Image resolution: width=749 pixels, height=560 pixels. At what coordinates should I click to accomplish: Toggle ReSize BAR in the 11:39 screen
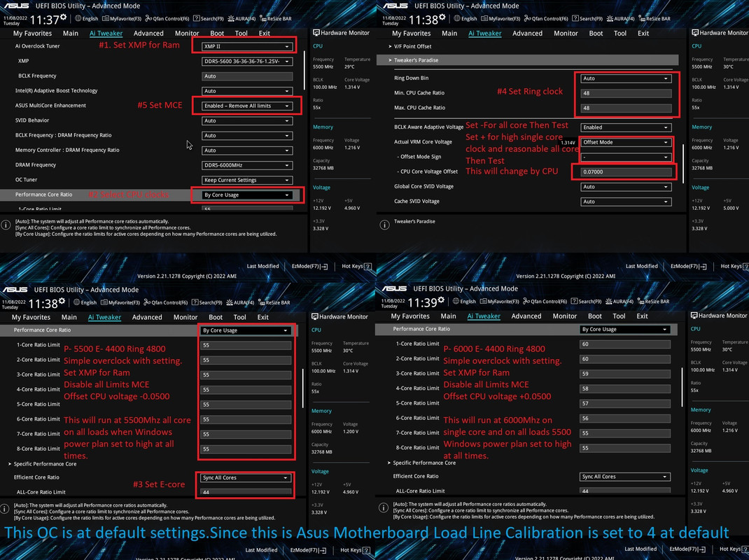pos(654,302)
